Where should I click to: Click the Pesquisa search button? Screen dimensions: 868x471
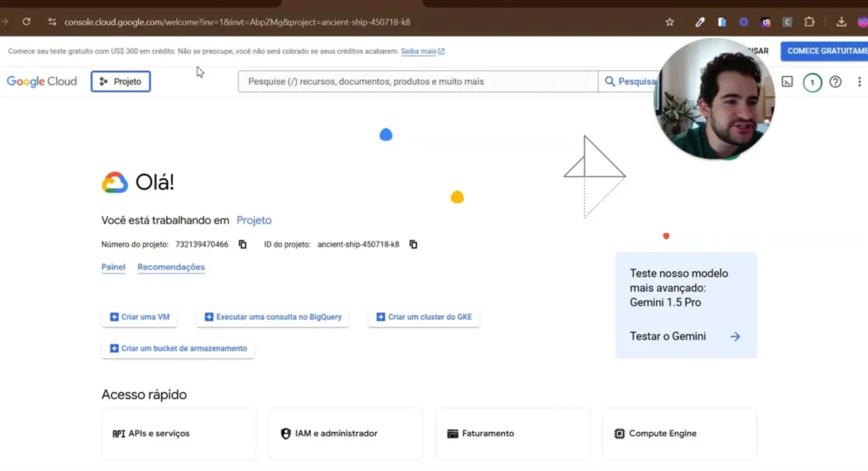[630, 81]
